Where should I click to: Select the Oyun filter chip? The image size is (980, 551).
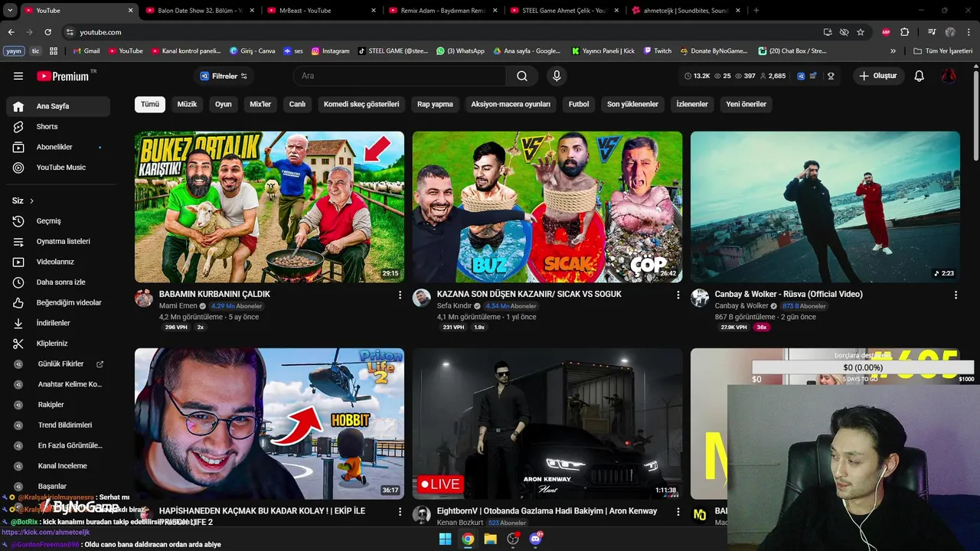pos(224,104)
